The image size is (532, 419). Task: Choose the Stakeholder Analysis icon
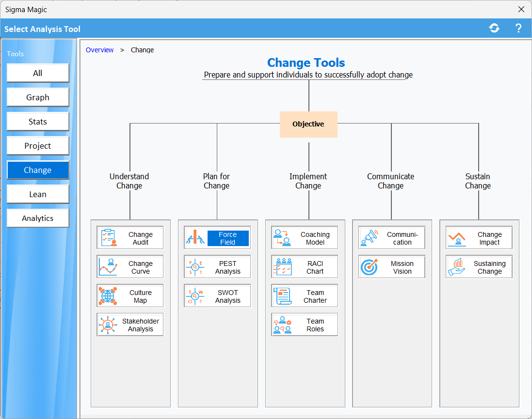(108, 325)
